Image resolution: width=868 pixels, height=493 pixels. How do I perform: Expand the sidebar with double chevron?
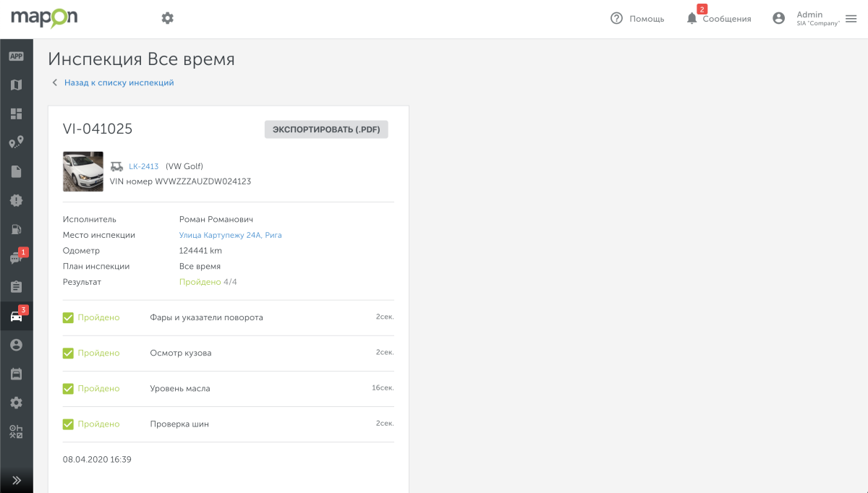click(x=16, y=480)
